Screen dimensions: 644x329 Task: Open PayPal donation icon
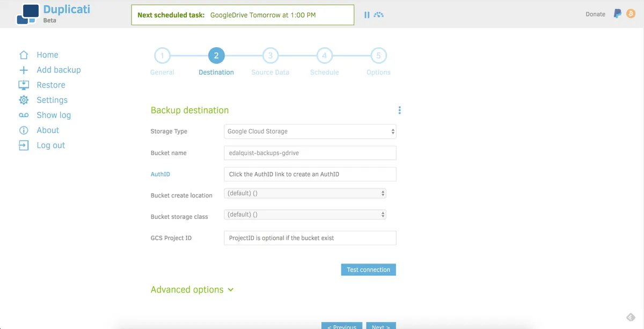click(618, 14)
